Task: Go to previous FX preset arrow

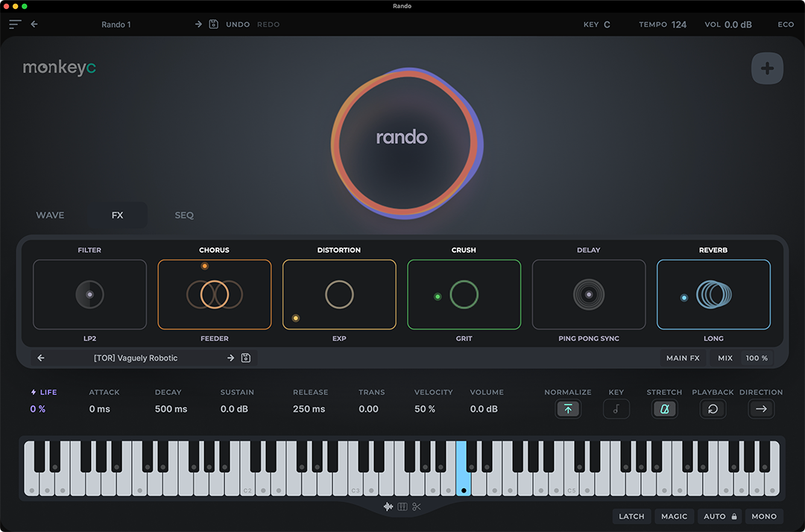Action: (x=41, y=358)
